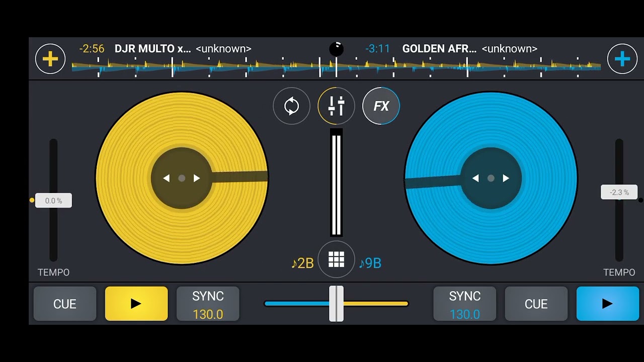Click the crossfader handle
644x362 pixels.
(336, 304)
